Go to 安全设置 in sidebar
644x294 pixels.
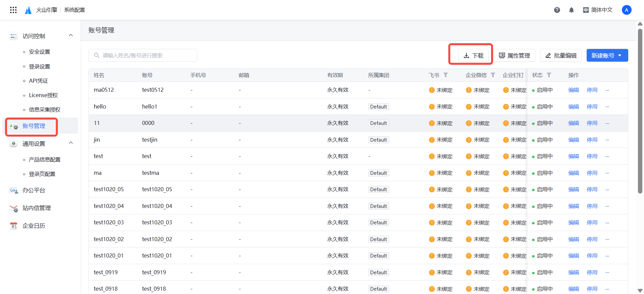pyautogui.click(x=39, y=52)
